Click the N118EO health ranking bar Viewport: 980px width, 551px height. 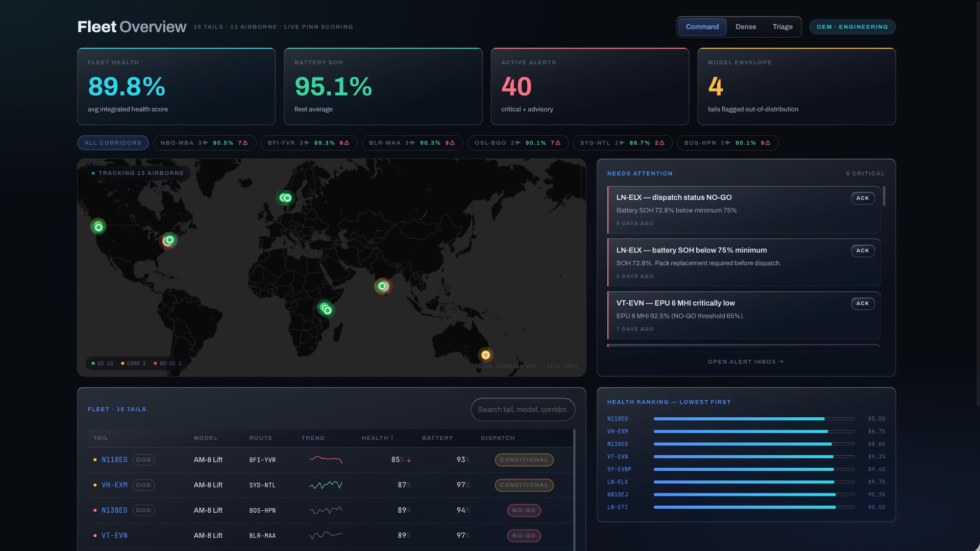coord(753,419)
